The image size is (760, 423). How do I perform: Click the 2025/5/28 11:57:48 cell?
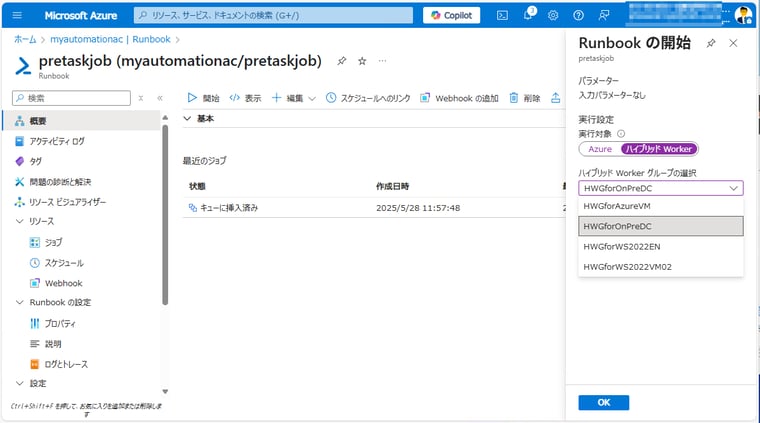(418, 208)
